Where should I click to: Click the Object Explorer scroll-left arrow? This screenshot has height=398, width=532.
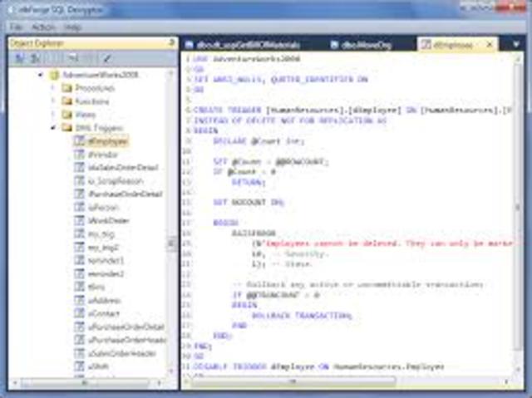(15, 383)
